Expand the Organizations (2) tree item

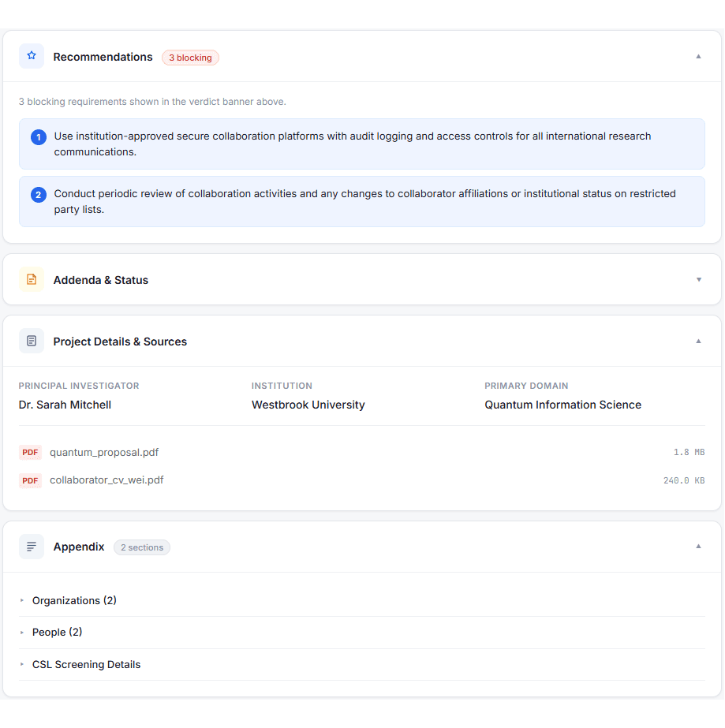(74, 600)
